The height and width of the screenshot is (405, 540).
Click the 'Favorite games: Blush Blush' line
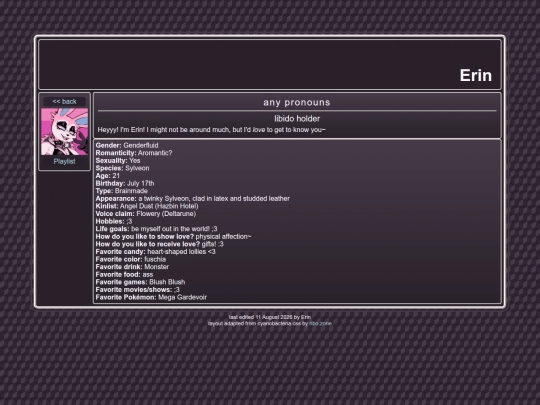pos(140,282)
